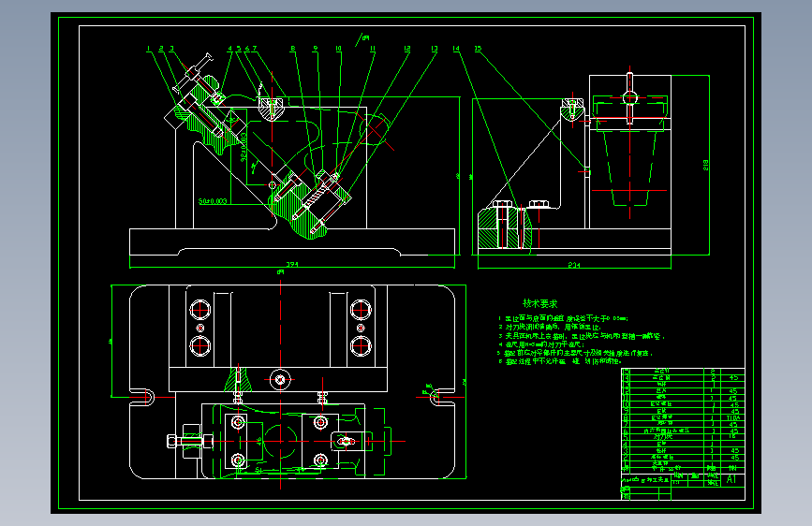Click part balloon number 4
The image size is (812, 526).
230,49
